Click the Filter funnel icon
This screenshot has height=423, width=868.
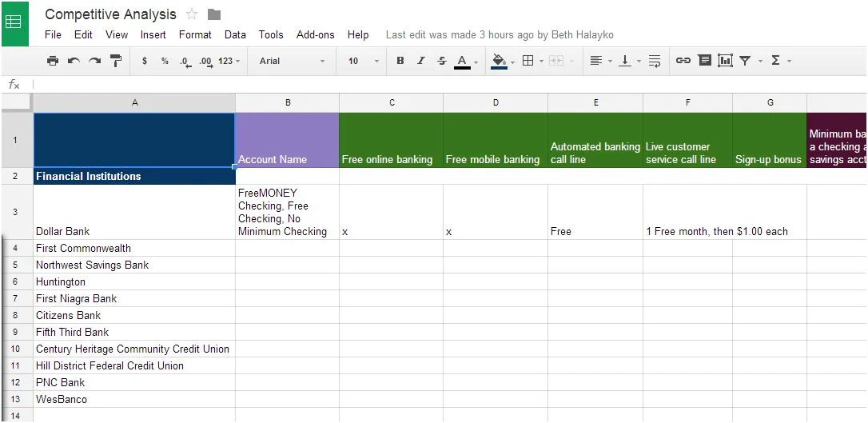pyautogui.click(x=745, y=61)
